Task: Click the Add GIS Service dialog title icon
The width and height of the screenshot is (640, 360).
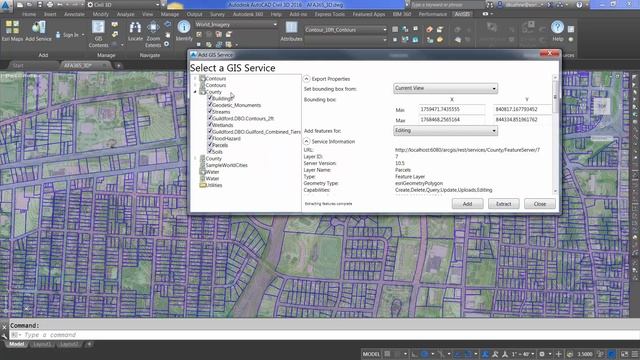Action: (193, 55)
